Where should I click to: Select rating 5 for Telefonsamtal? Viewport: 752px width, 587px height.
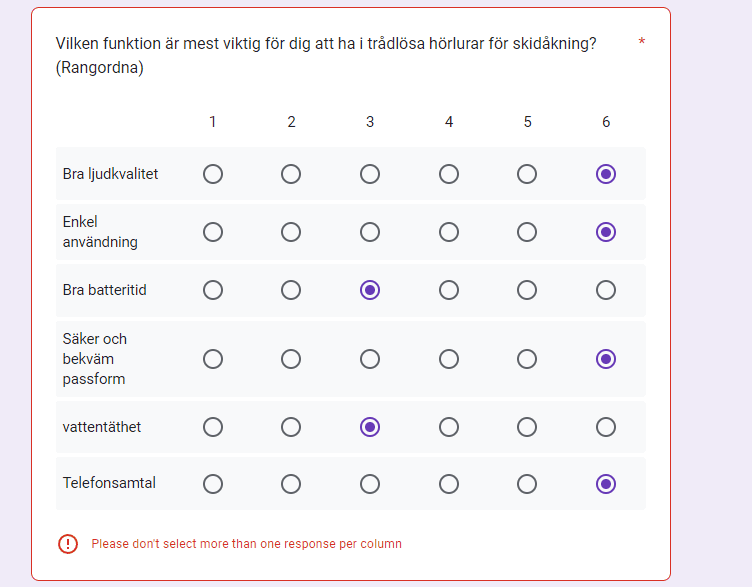[527, 484]
